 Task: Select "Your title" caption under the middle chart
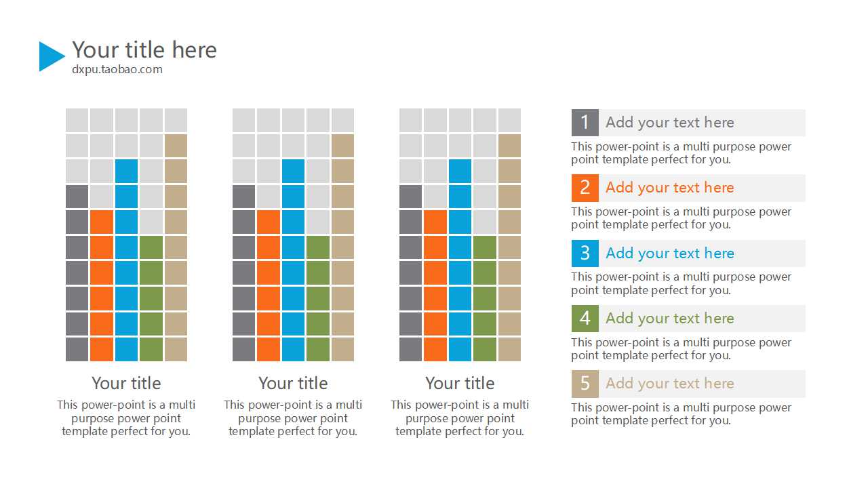pos(293,383)
